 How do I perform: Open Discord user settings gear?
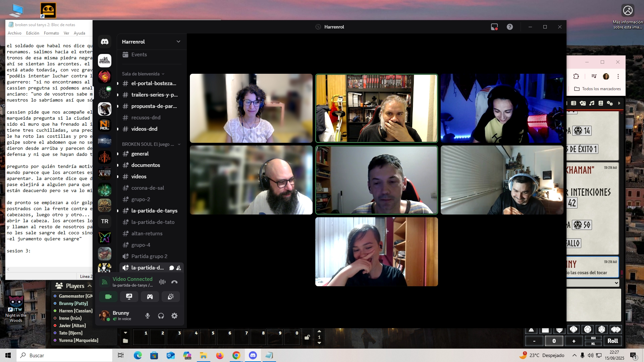tap(174, 316)
